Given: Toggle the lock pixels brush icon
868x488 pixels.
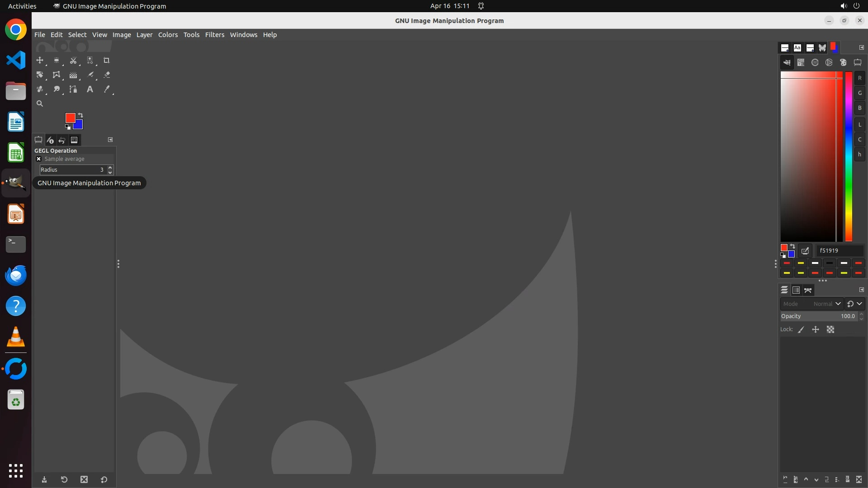Looking at the screenshot, I should coord(801,330).
